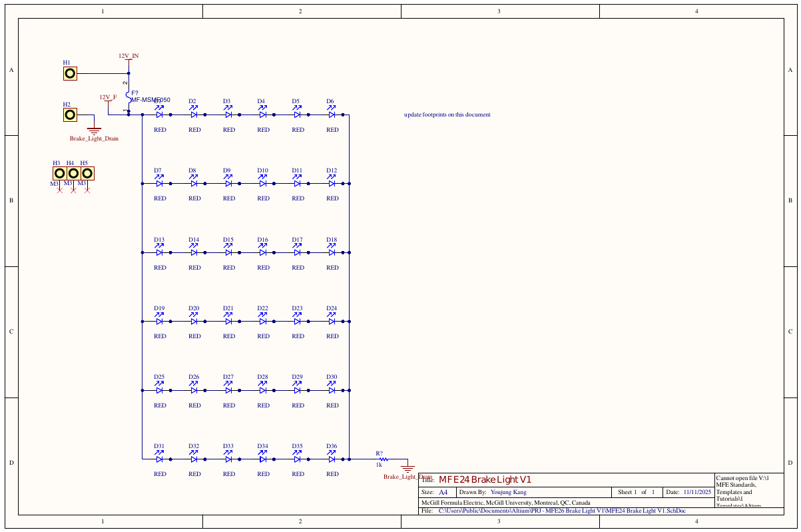Select the R? 1k resistor symbol
Image resolution: width=801 pixels, height=532 pixels.
point(384,459)
